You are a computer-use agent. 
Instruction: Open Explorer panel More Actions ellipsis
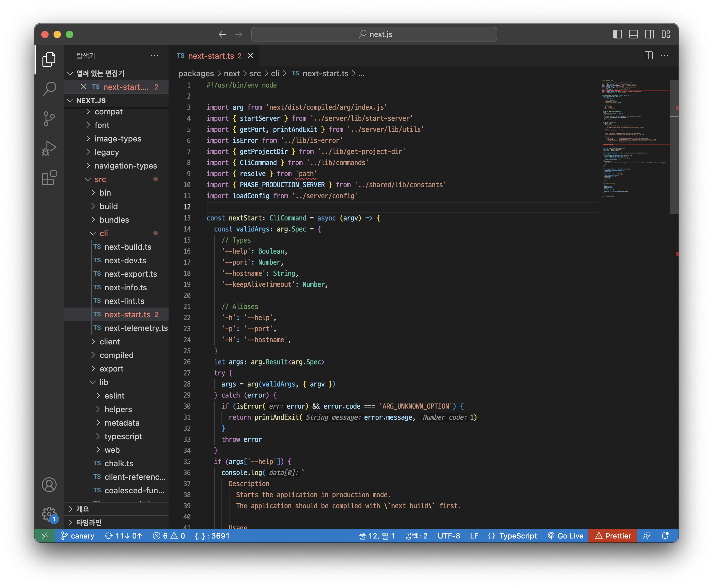point(154,56)
